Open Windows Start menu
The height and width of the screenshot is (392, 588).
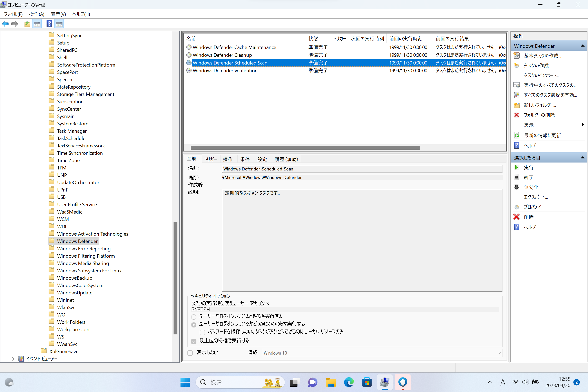pyautogui.click(x=185, y=382)
